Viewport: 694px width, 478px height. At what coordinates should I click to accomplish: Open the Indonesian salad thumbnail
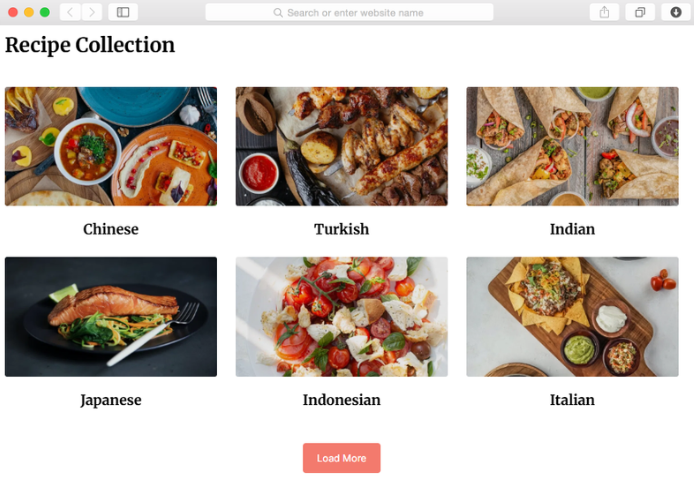[342, 317]
